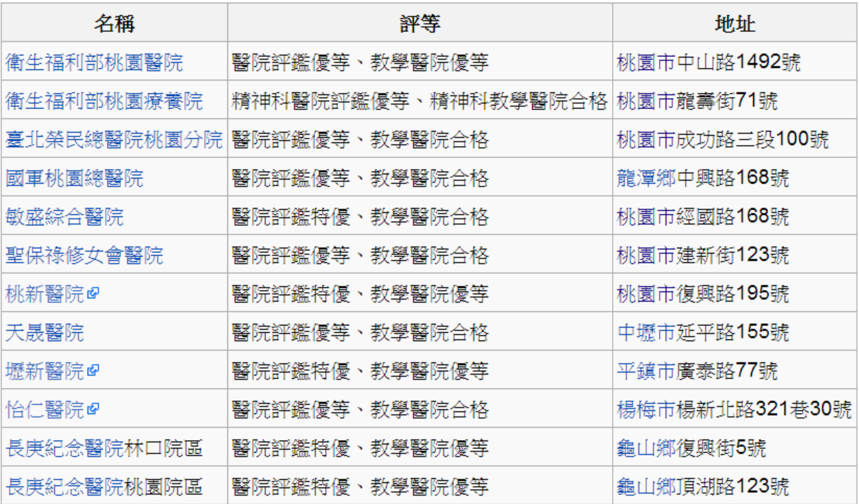Click the 頂湖路123號 address text
This screenshot has width=859, height=504.
pos(732,487)
